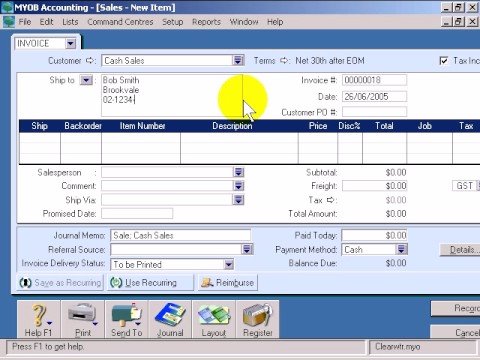Open the Register icon

(x=257, y=319)
